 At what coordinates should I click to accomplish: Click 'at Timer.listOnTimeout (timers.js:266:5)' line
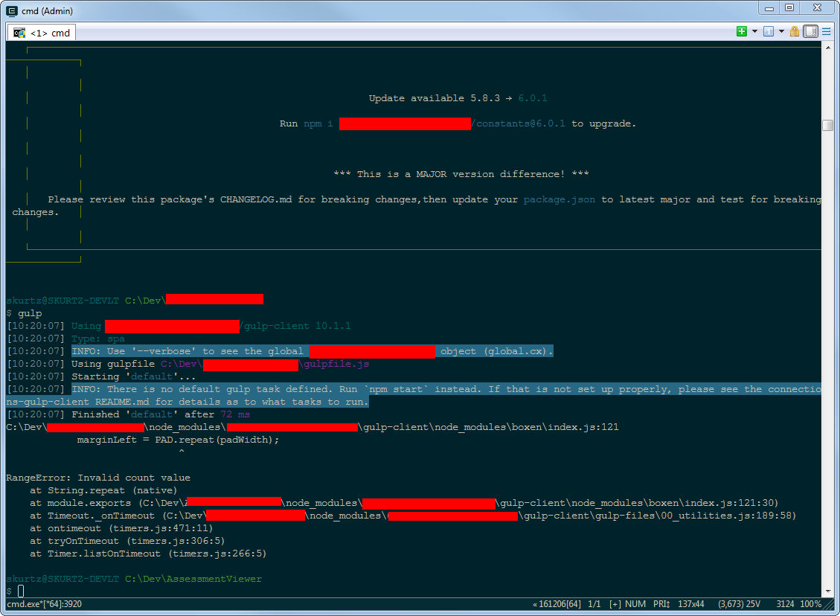(148, 554)
